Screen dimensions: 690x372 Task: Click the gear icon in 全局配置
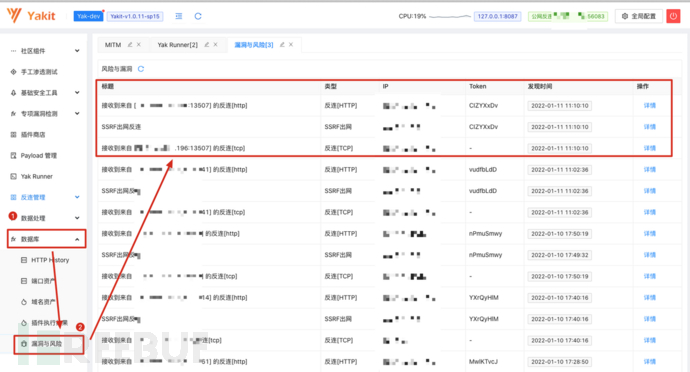coord(625,16)
